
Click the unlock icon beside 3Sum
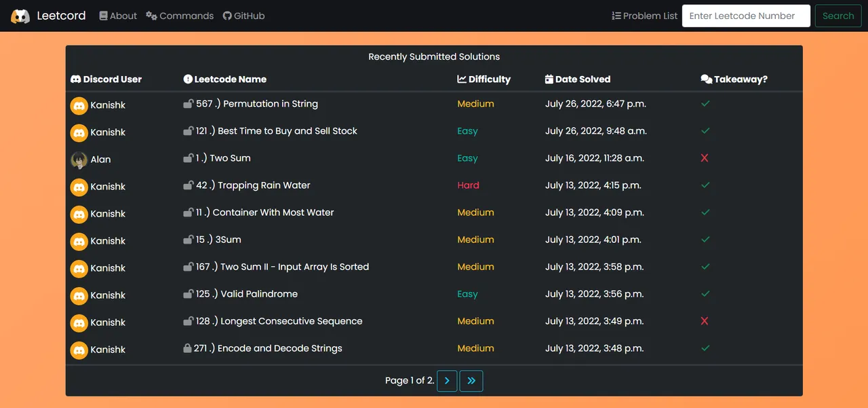pos(188,240)
